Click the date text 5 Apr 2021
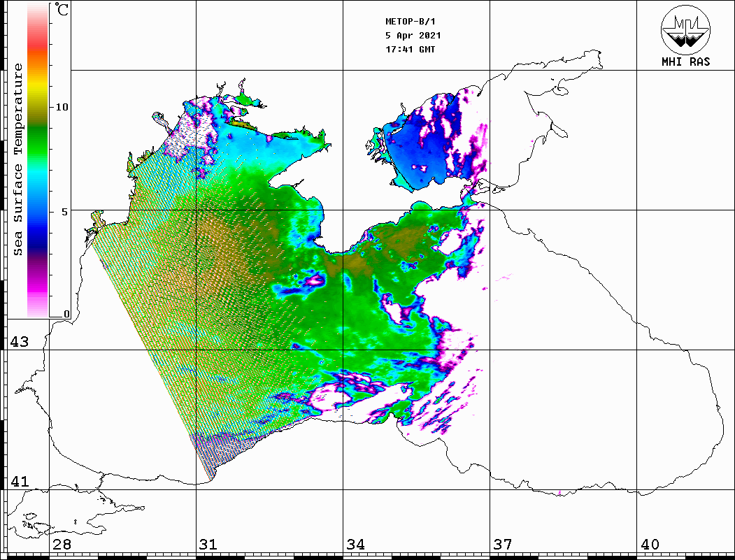This screenshot has width=735, height=560. pos(413,36)
